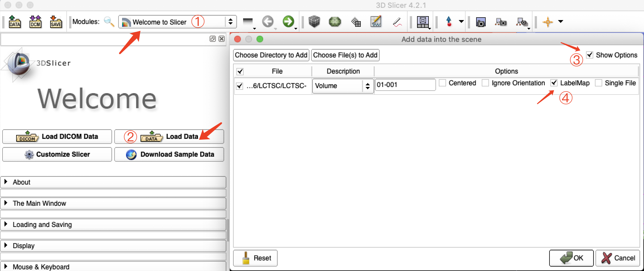Open the Annotations ruler icon
Screen dimensions: 644x271
click(397, 22)
